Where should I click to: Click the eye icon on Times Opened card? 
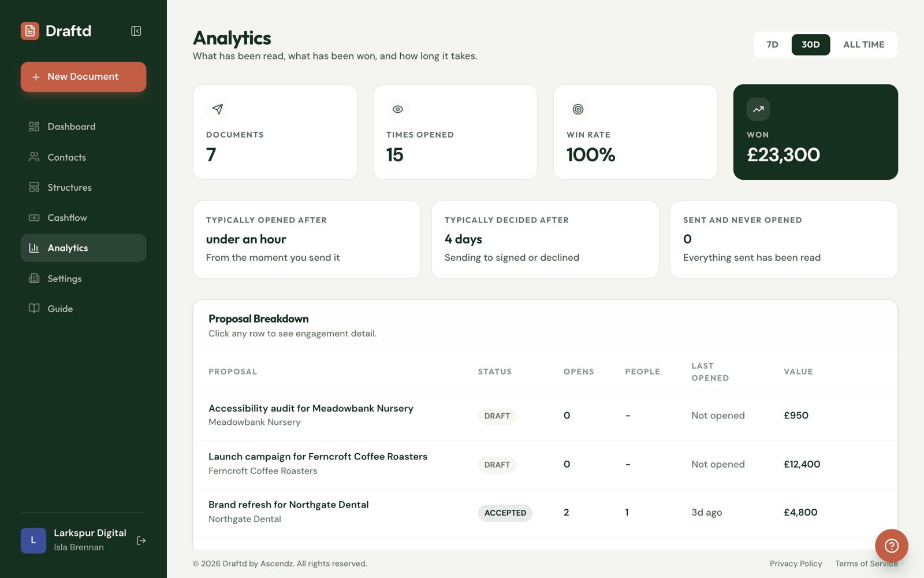(x=398, y=109)
